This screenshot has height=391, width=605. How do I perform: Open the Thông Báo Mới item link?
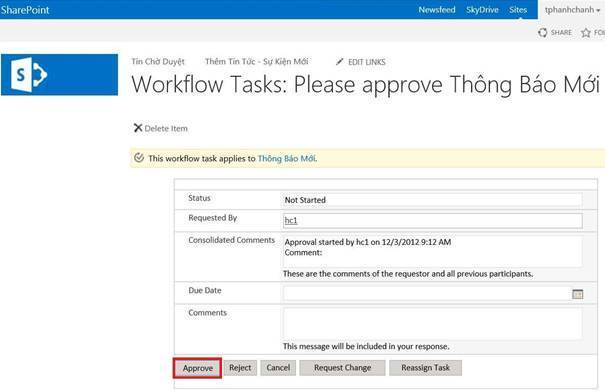(287, 158)
